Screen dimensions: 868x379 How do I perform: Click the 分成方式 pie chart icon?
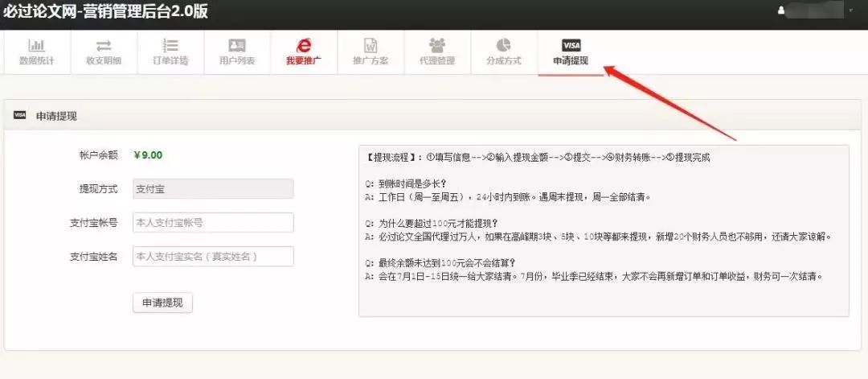pos(503,45)
